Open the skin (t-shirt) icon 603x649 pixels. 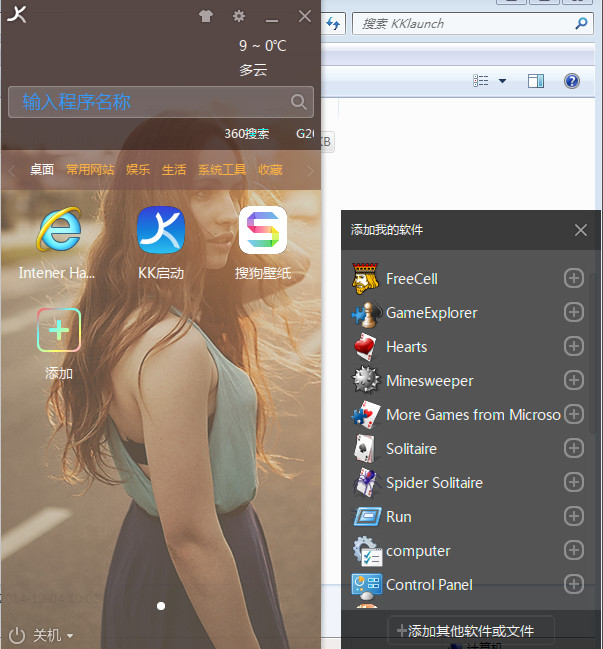tap(206, 16)
